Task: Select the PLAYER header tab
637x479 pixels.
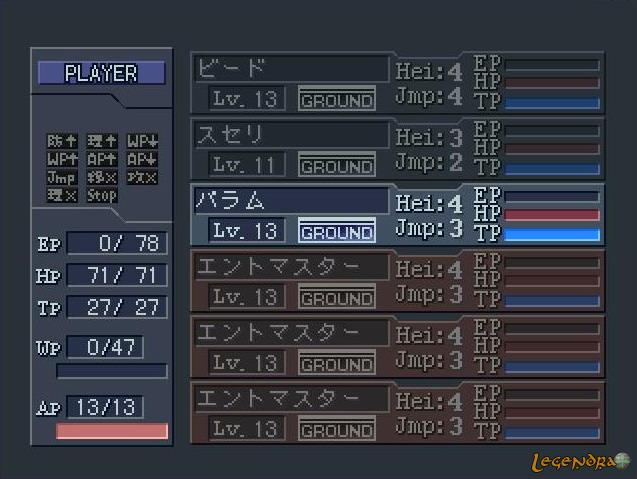Action: click(101, 73)
